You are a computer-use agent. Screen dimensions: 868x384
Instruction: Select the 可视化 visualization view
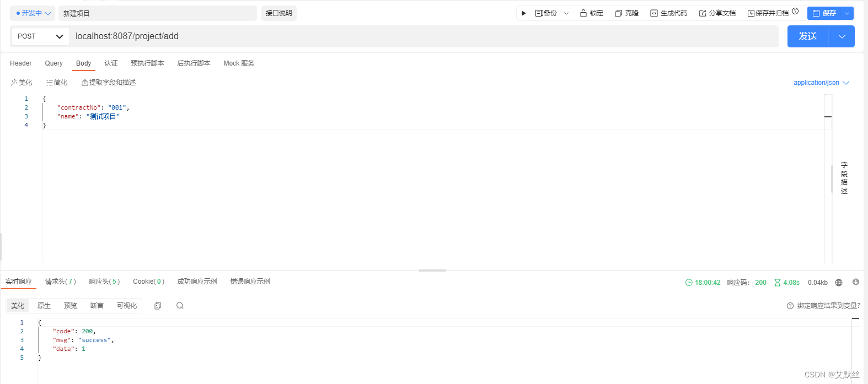point(127,306)
